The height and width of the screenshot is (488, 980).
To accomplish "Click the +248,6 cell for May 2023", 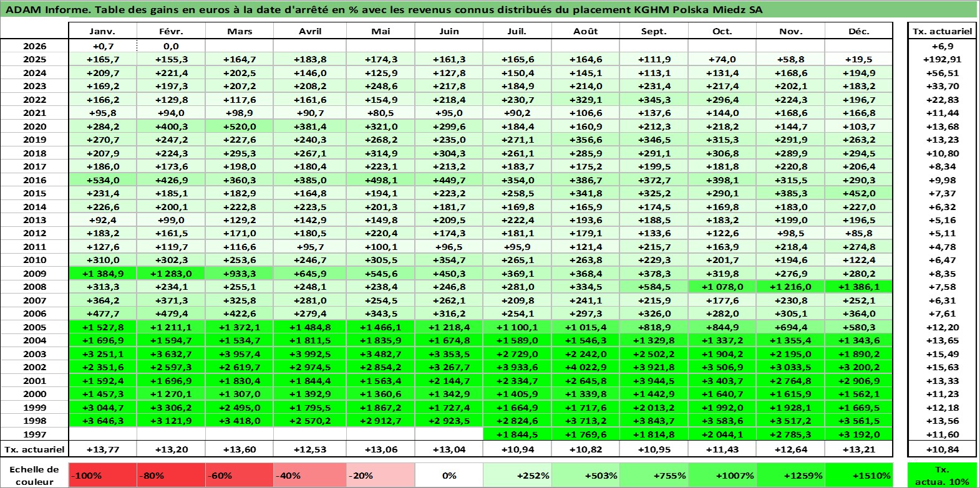I will coord(381,86).
